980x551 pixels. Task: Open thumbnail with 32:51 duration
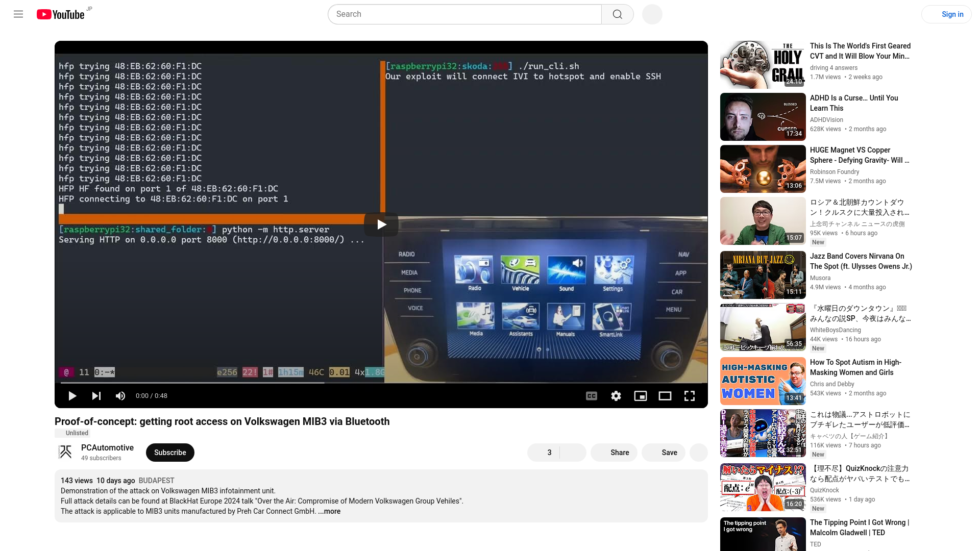[763, 433]
